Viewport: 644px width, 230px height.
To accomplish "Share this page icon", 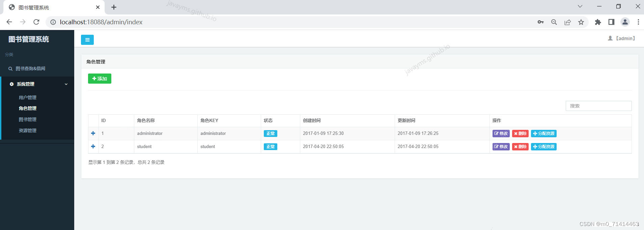I will click(567, 22).
